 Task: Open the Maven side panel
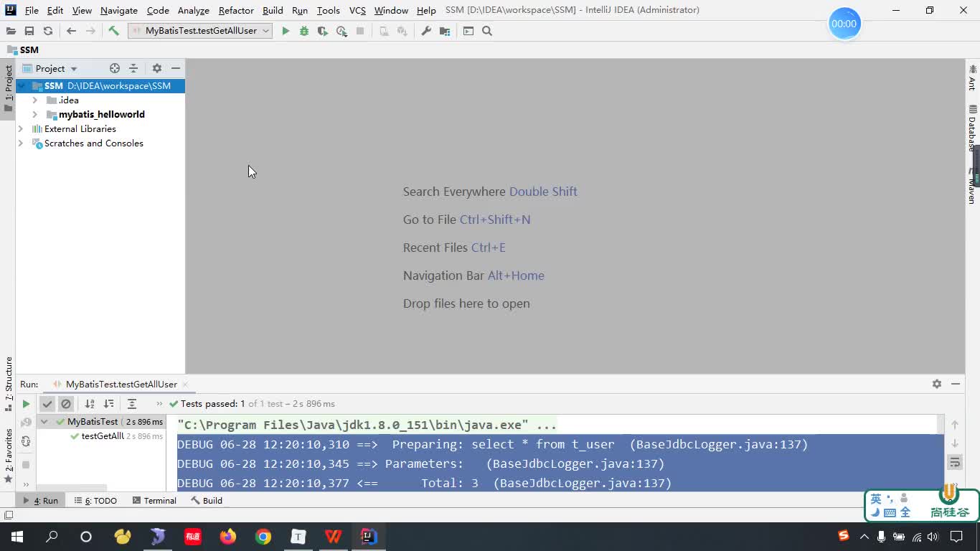tap(973, 185)
